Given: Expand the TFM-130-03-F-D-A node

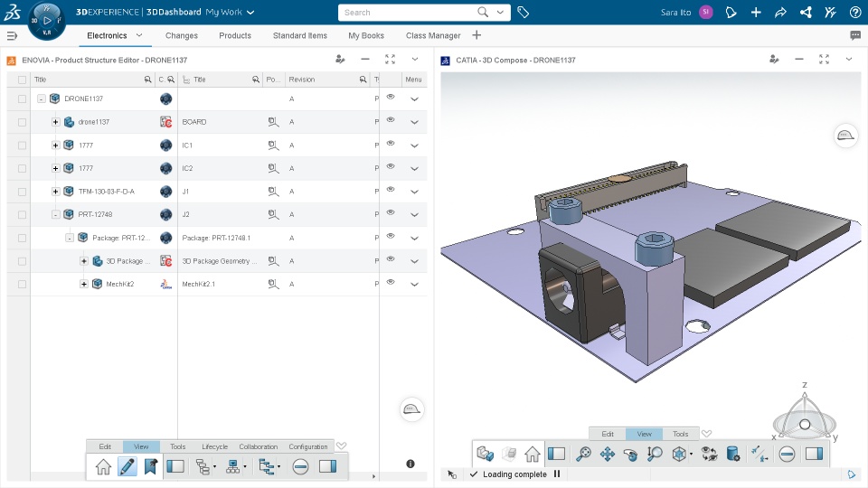Looking at the screenshot, I should [x=55, y=192].
